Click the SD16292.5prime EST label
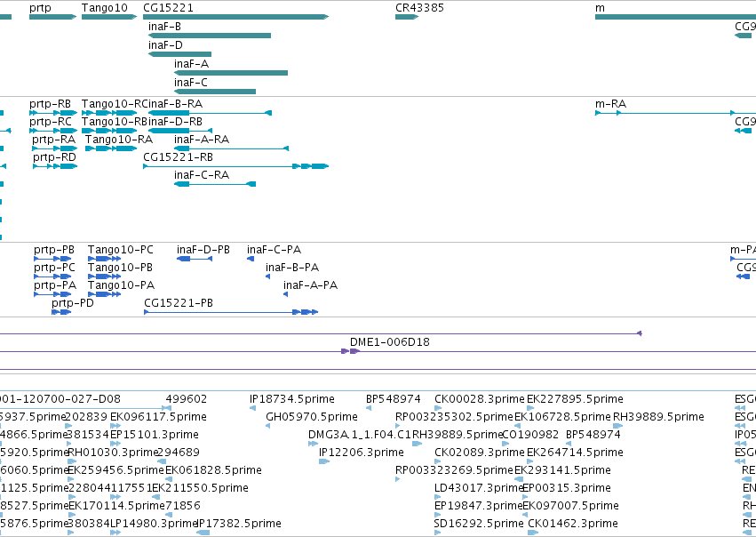 (x=479, y=524)
